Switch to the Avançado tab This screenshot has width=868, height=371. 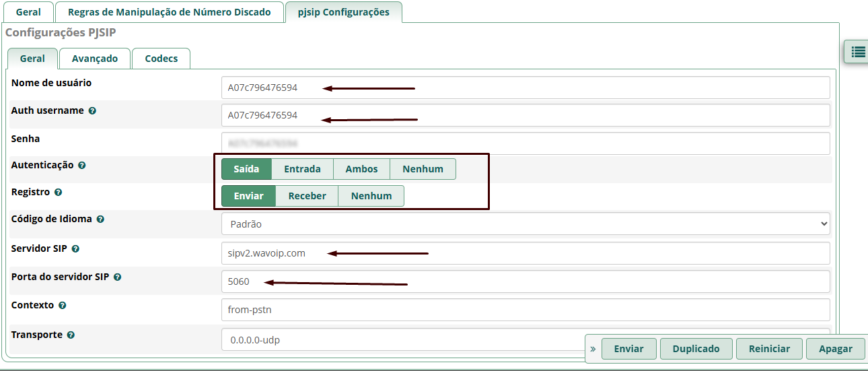pyautogui.click(x=95, y=59)
